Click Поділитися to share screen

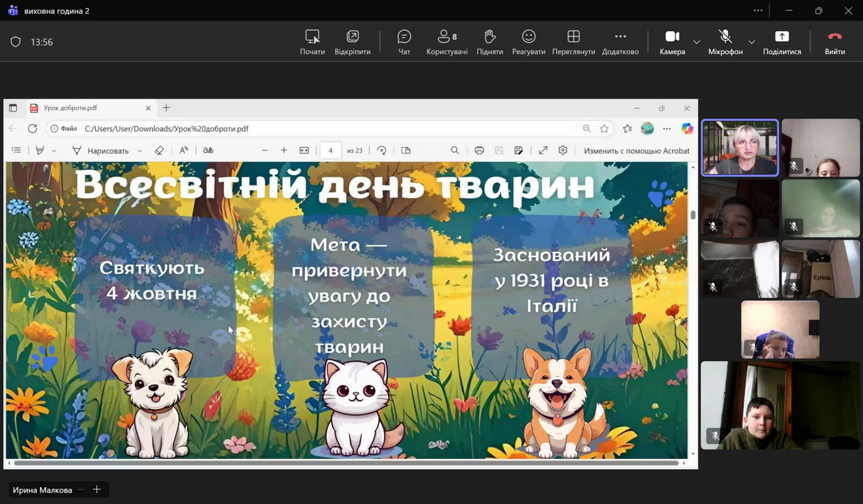point(782,42)
